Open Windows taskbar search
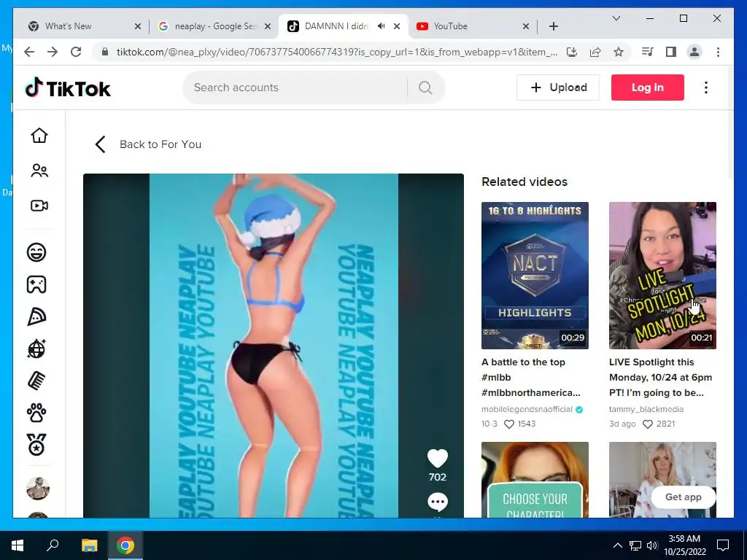 [53, 545]
